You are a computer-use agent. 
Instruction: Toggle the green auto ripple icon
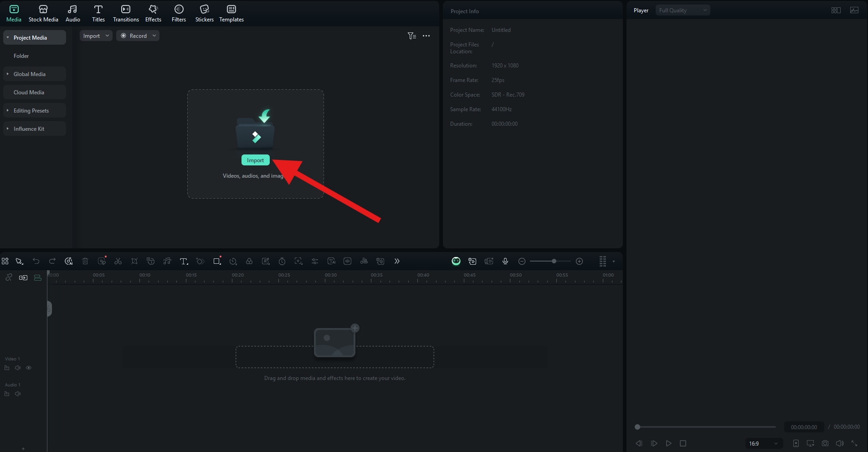(38, 277)
